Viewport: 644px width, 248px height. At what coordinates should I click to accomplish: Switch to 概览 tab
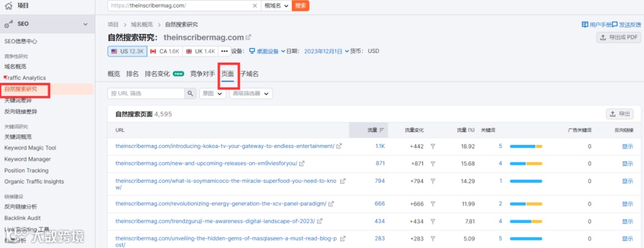114,74
